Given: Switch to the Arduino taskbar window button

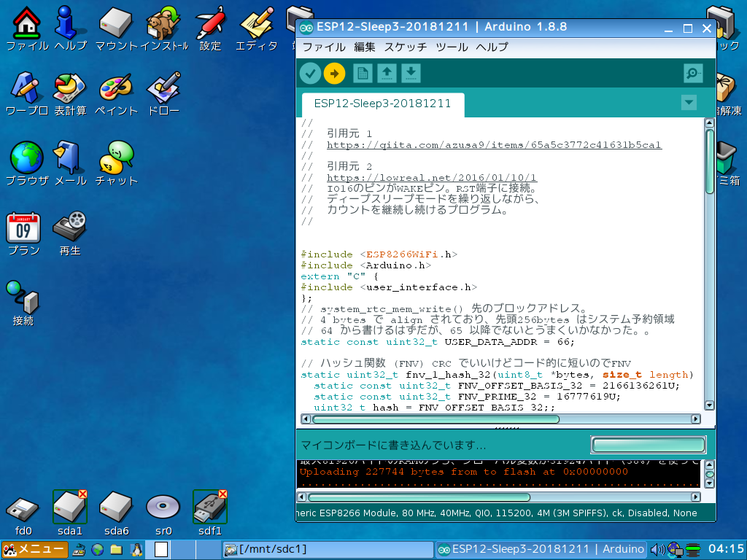Looking at the screenshot, I should click(541, 550).
